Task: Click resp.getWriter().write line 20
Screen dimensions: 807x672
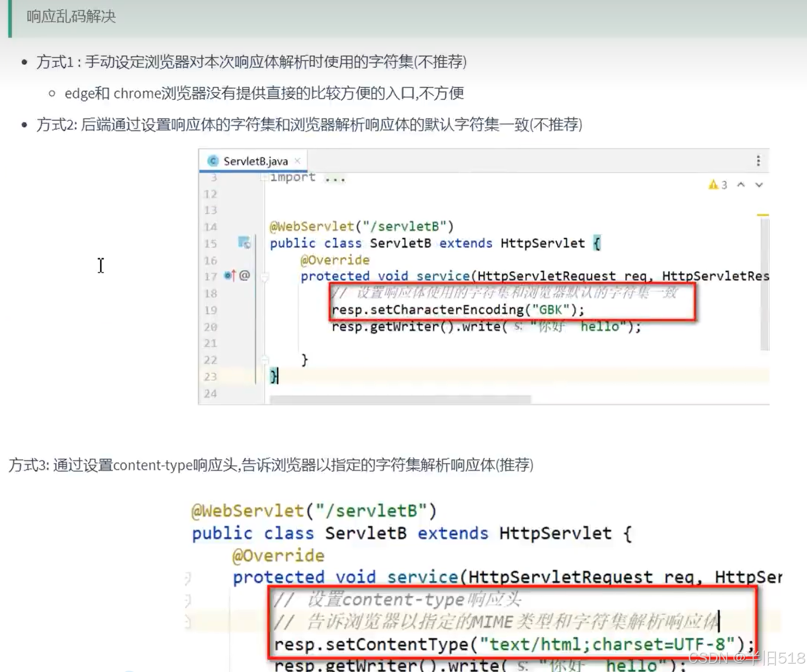Action: click(486, 326)
